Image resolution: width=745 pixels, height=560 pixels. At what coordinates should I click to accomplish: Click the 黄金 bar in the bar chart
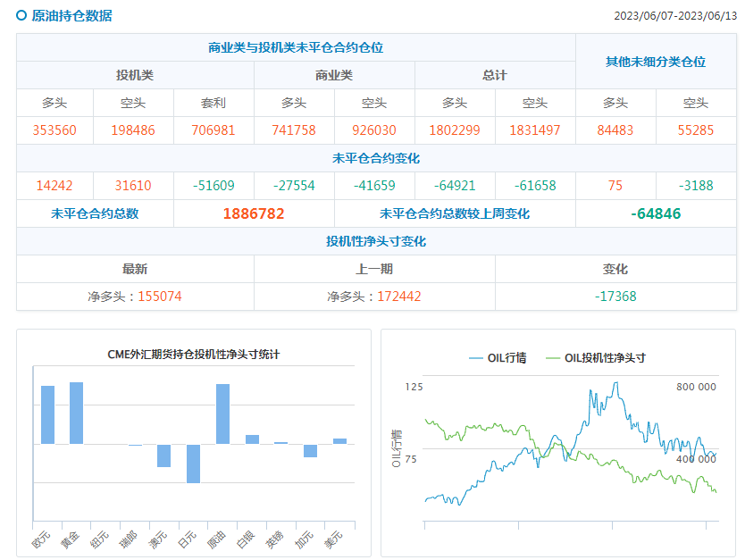tap(77, 413)
